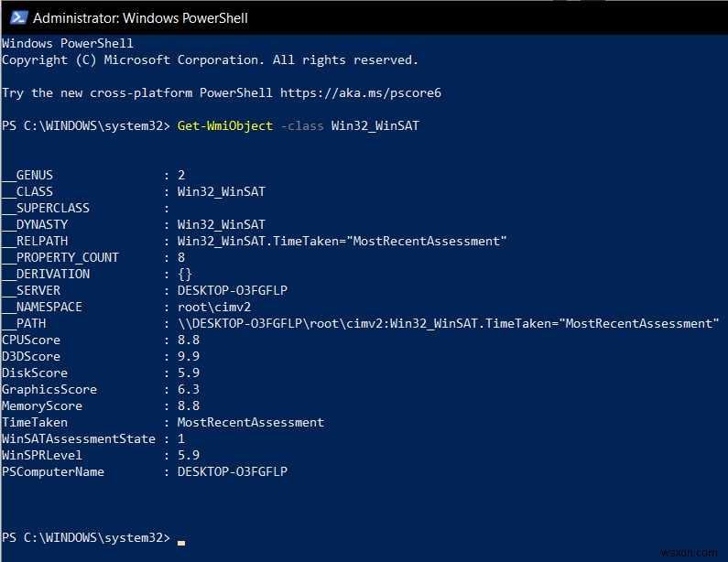Click the CPUScore value 8.8

[189, 340]
